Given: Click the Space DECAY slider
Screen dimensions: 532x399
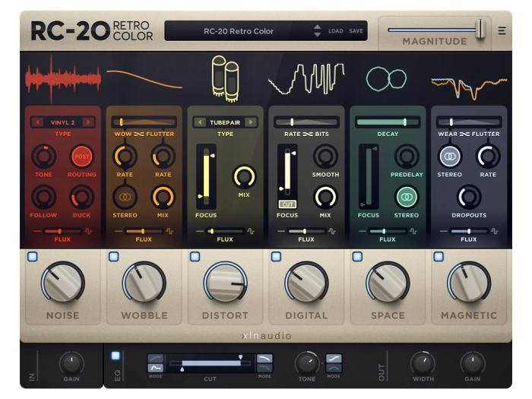Looking at the screenshot, I should click(x=388, y=122).
